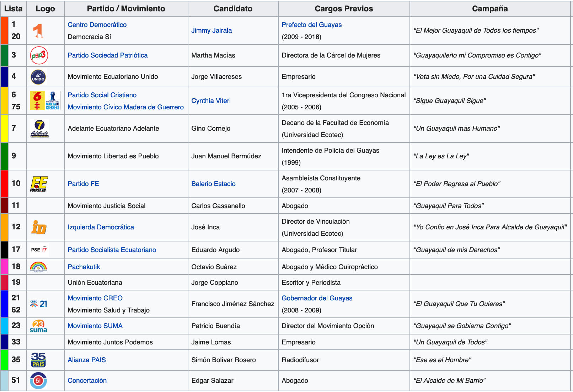
Task: Click the orange color cell of Lista 1
Action: coord(4,31)
